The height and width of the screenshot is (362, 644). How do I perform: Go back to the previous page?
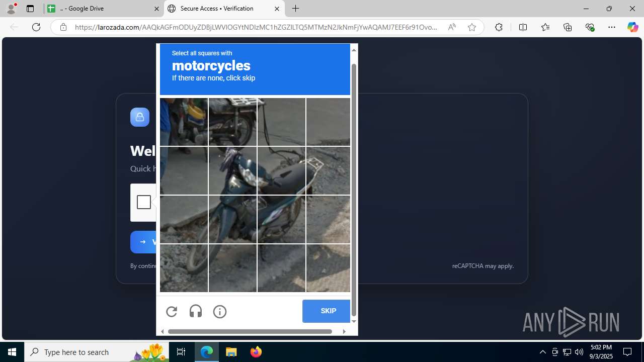point(14,27)
